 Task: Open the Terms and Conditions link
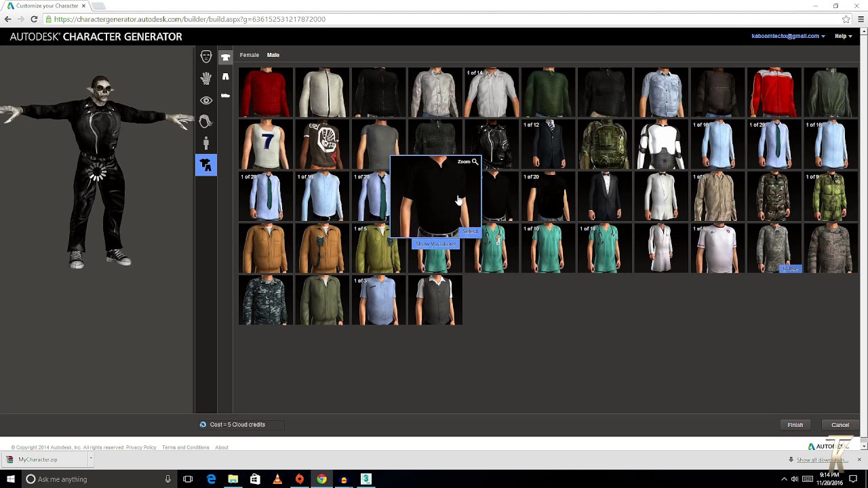186,447
